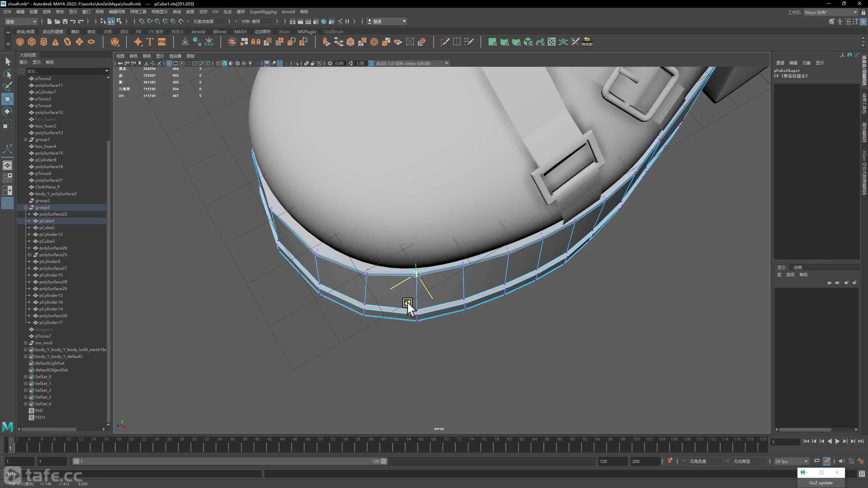
Task: Open the ACES view transform dropdown
Action: pos(412,63)
